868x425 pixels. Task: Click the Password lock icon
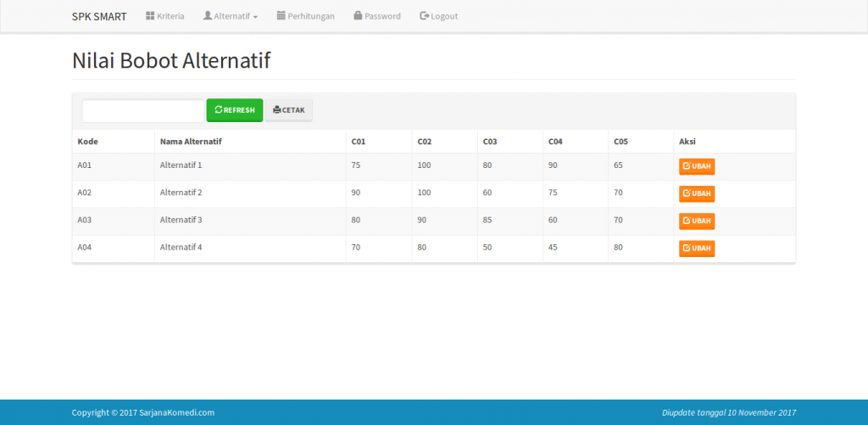[x=358, y=15]
